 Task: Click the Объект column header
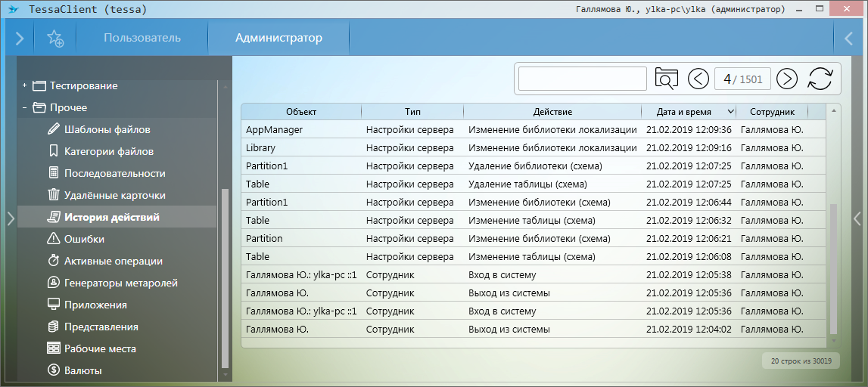click(301, 111)
